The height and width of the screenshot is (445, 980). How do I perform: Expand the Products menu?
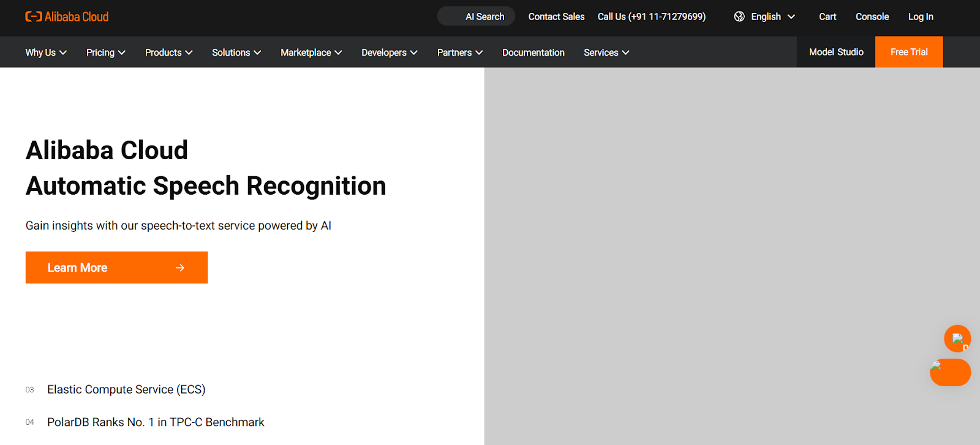coord(169,53)
